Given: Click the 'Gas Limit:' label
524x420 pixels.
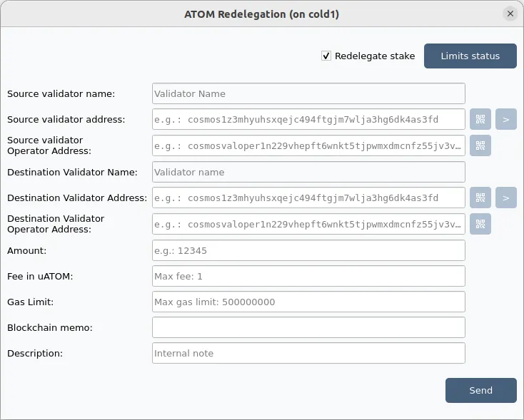Looking at the screenshot, I should (31, 302).
